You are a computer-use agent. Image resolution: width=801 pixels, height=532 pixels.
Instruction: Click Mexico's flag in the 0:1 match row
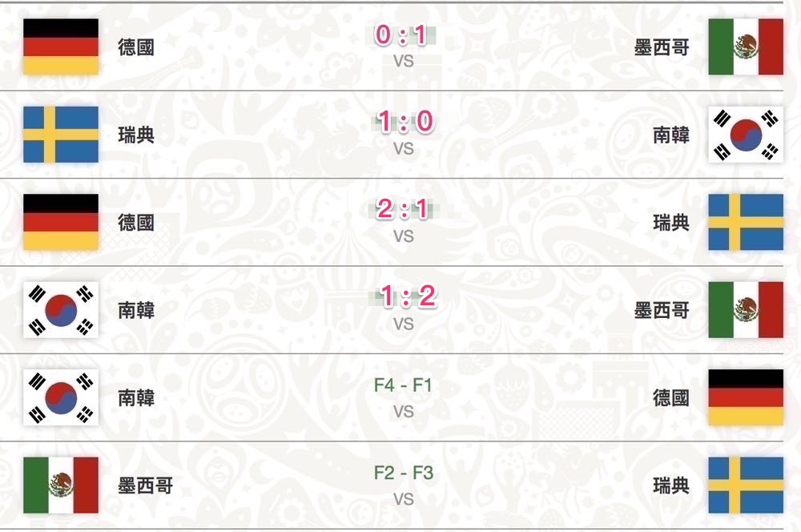tap(746, 47)
